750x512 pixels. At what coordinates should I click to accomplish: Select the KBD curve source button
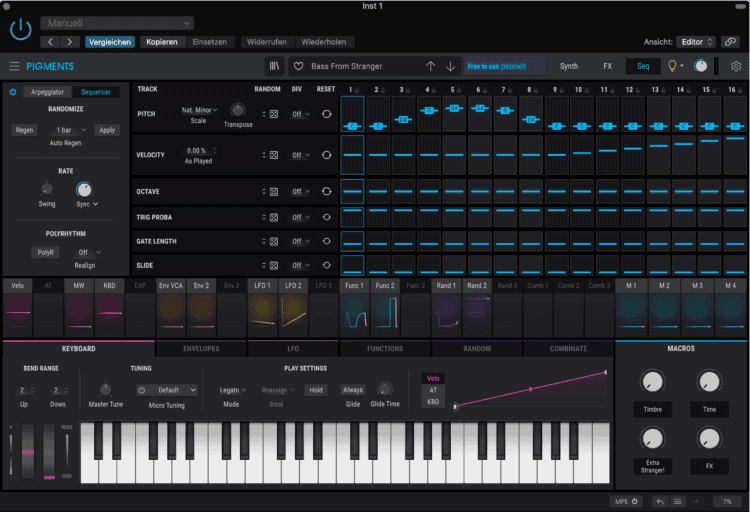click(433, 401)
